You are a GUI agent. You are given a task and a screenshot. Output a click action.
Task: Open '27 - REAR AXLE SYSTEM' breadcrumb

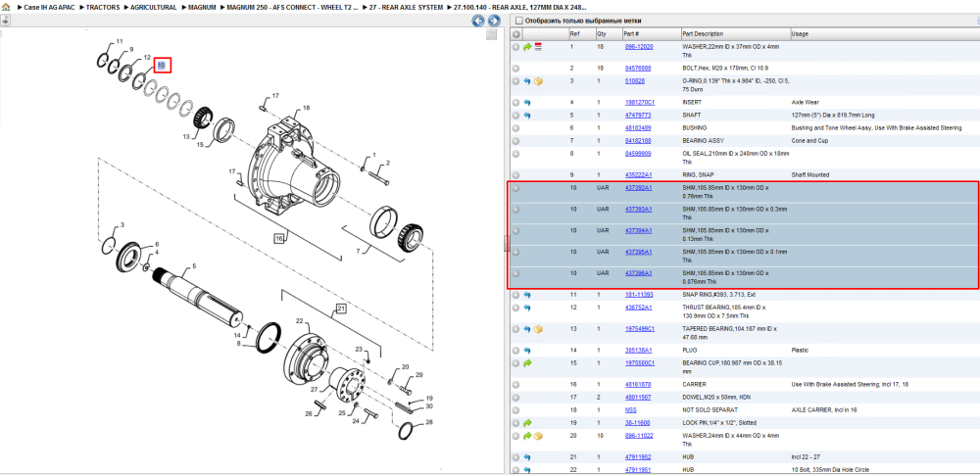click(x=406, y=8)
